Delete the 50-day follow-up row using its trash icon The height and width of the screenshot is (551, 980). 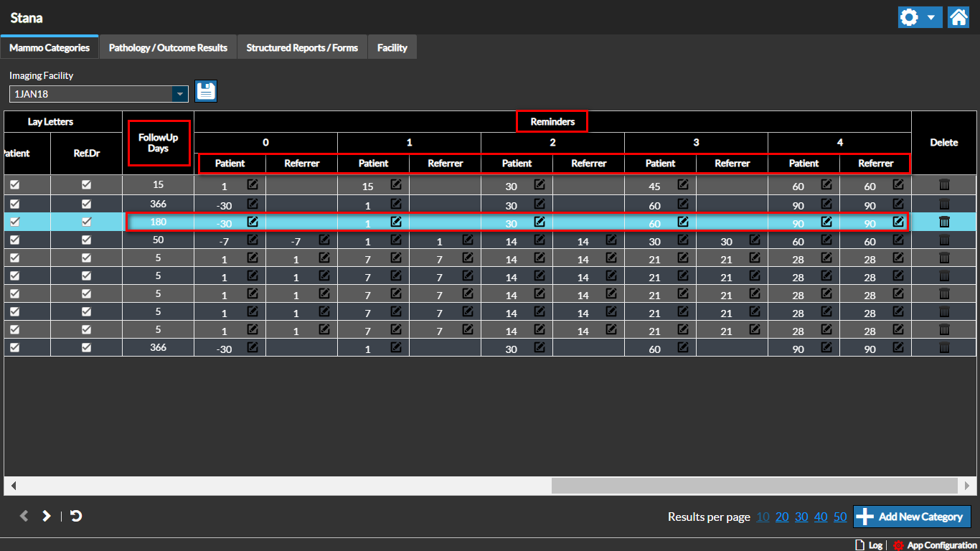click(944, 240)
